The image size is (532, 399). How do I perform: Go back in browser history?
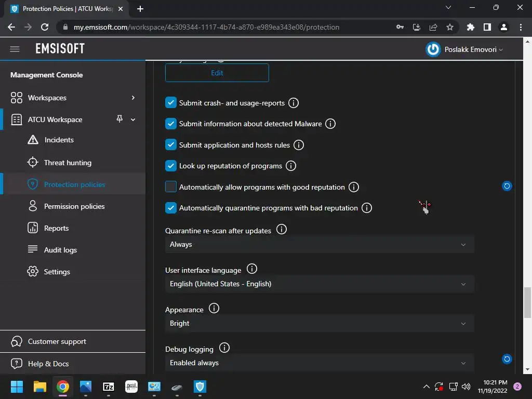(11, 27)
